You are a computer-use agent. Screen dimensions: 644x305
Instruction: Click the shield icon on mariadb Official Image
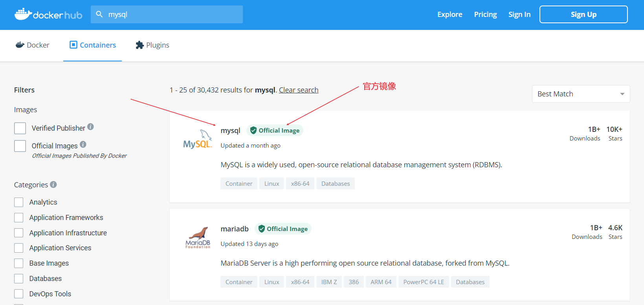(x=262, y=229)
